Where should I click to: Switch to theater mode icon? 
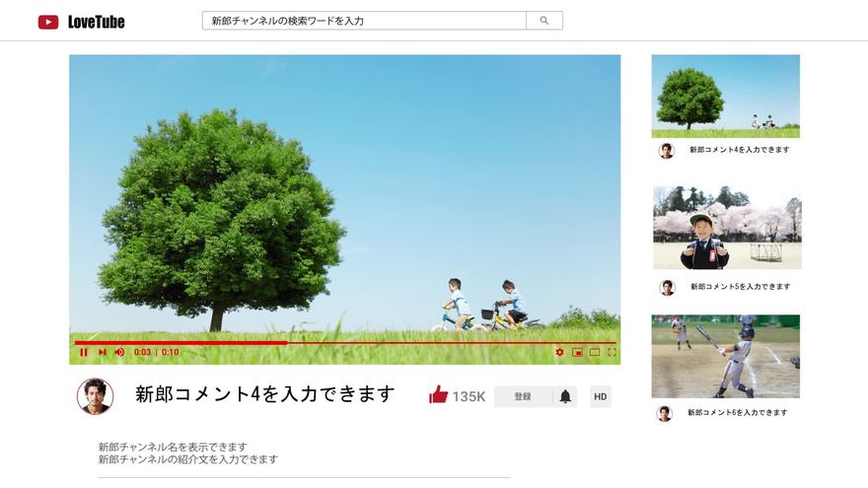[595, 352]
